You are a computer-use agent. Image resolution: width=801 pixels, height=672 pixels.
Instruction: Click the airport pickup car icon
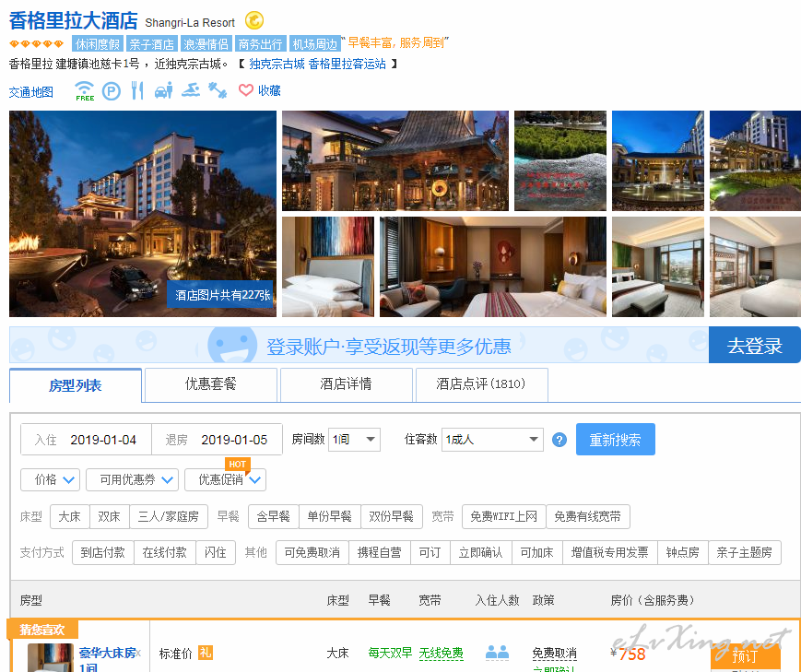pos(164,90)
